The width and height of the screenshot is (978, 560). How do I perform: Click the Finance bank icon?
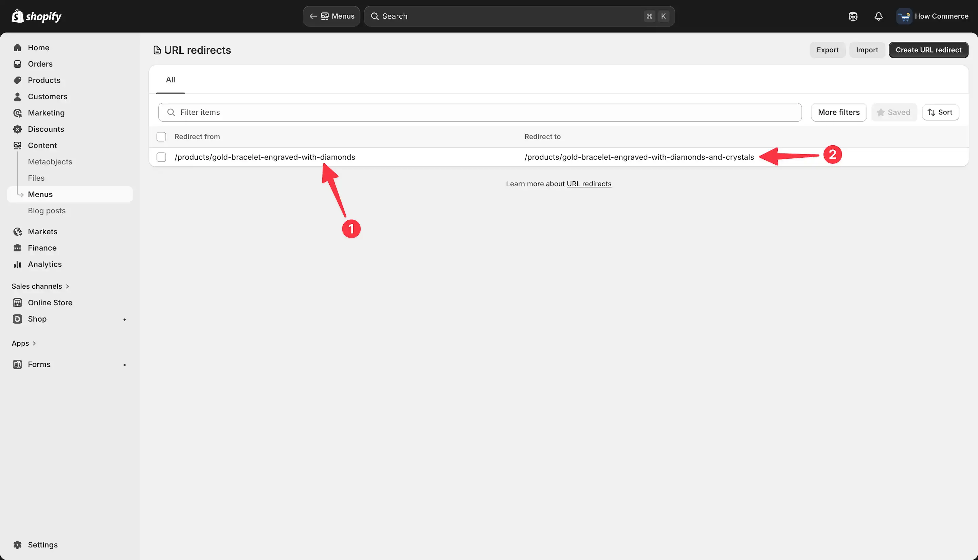[17, 248]
